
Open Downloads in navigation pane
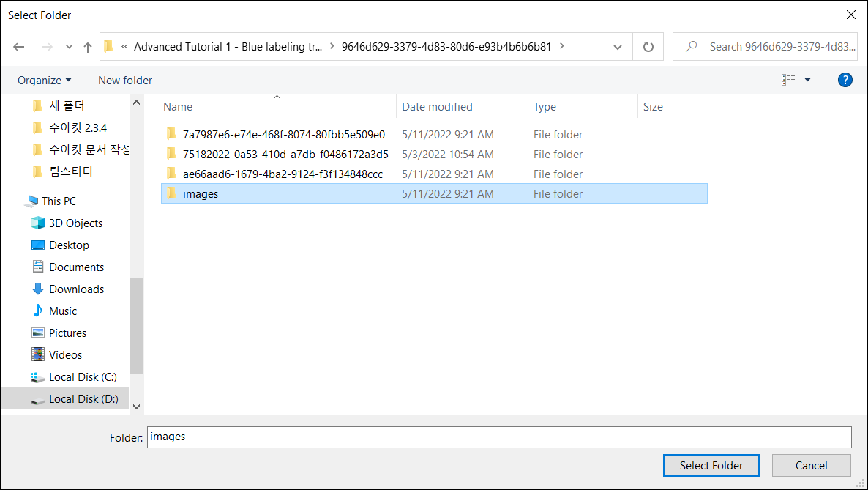pyautogui.click(x=76, y=289)
